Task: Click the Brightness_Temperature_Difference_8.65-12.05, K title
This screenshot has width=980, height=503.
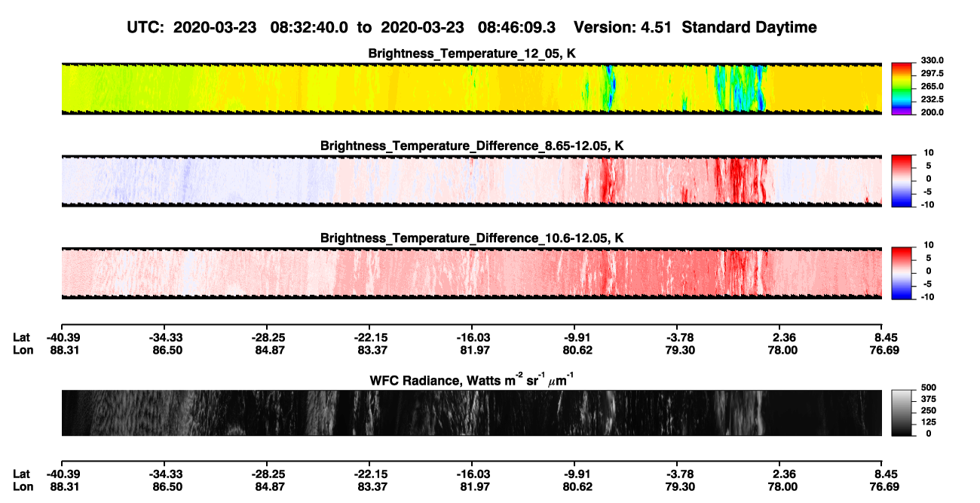Action: 472,146
